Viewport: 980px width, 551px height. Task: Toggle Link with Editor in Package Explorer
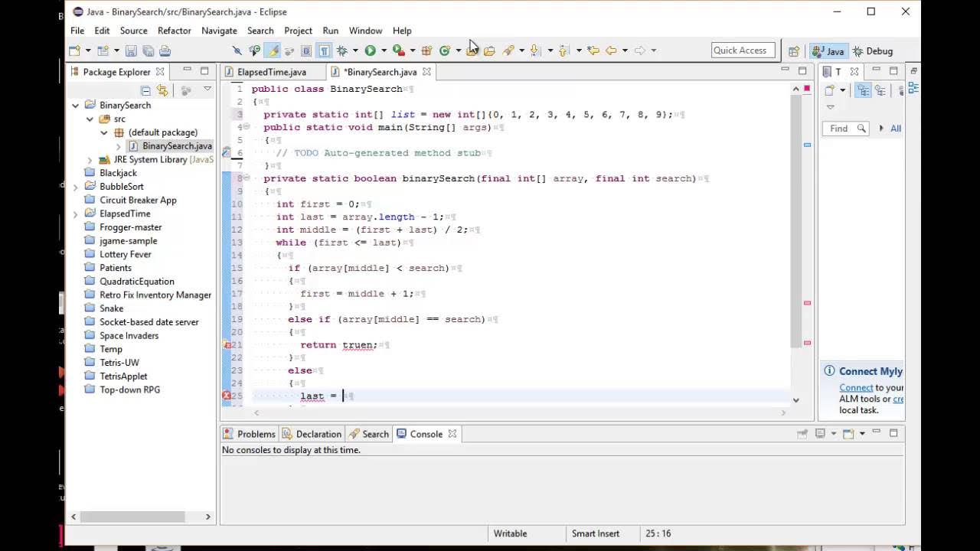coord(162,90)
